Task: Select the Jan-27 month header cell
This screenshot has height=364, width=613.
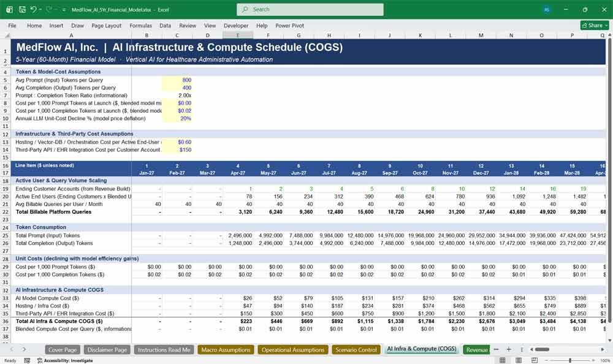Action: point(147,173)
